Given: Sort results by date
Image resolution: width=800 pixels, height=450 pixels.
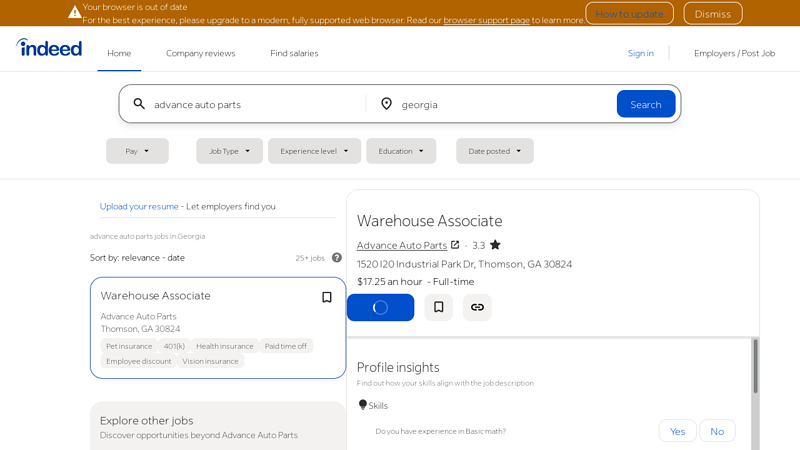Looking at the screenshot, I should [x=176, y=258].
